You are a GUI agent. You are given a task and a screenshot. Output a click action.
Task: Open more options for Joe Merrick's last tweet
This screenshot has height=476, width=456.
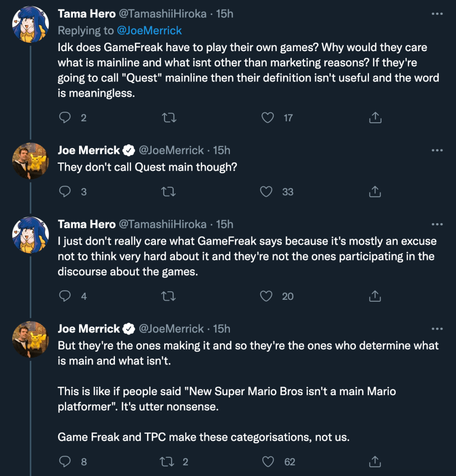click(x=437, y=329)
